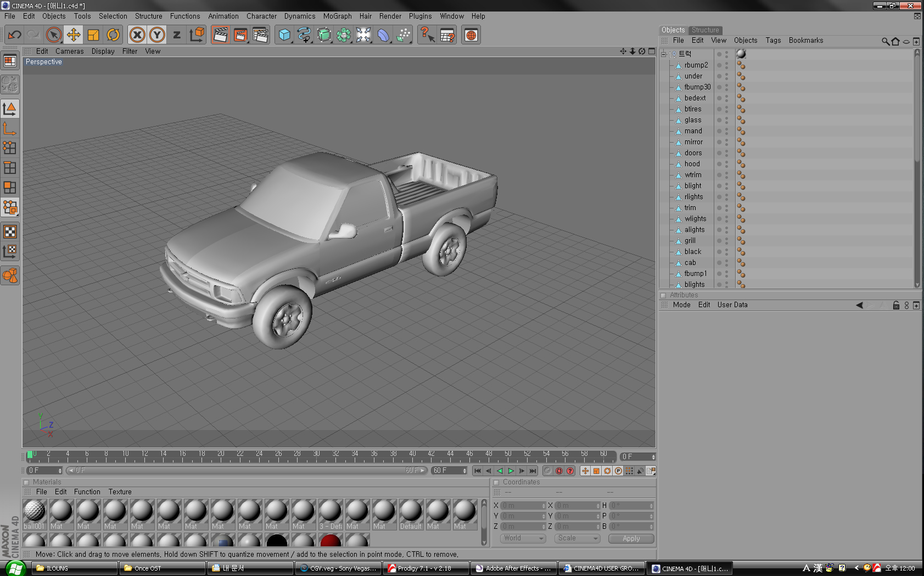Open the spline objects icon
Image resolution: width=924 pixels, height=576 pixels.
click(x=304, y=35)
